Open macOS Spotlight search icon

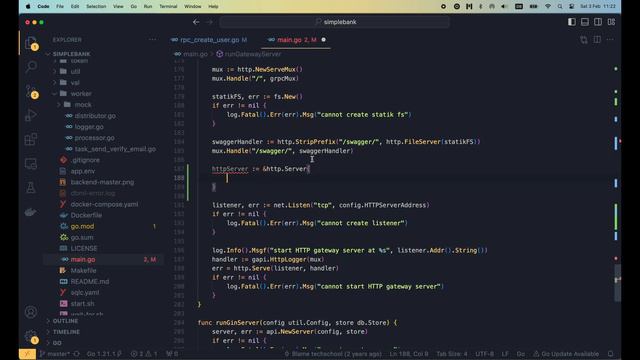pyautogui.click(x=560, y=7)
